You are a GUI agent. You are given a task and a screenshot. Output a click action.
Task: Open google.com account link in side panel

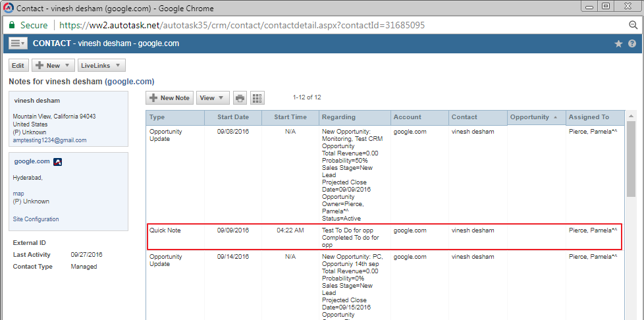coord(32,161)
